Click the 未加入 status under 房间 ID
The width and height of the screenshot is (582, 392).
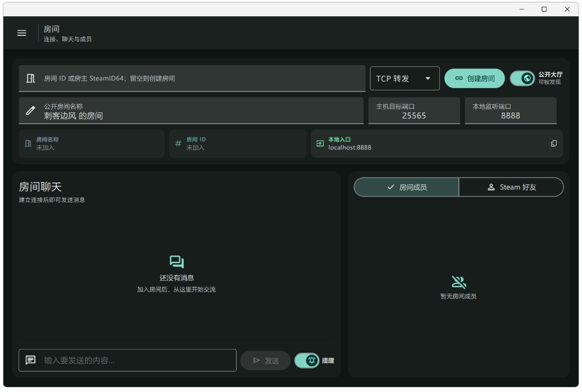pyautogui.click(x=195, y=148)
